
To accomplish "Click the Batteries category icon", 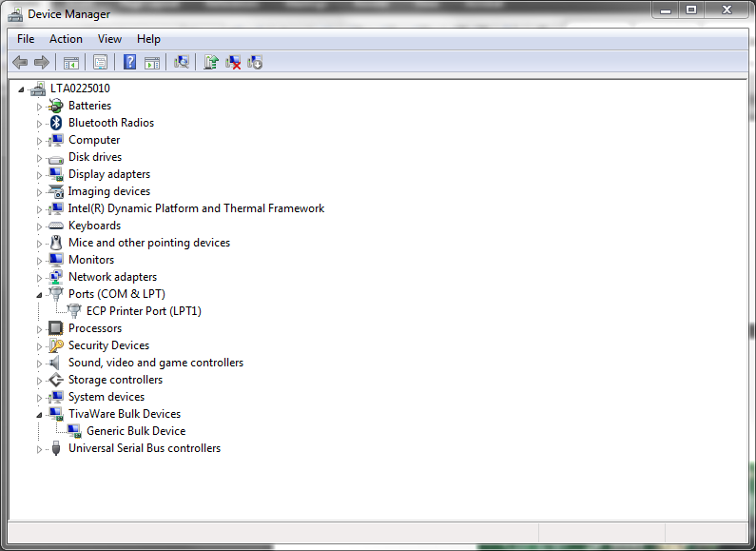I will 56,106.
